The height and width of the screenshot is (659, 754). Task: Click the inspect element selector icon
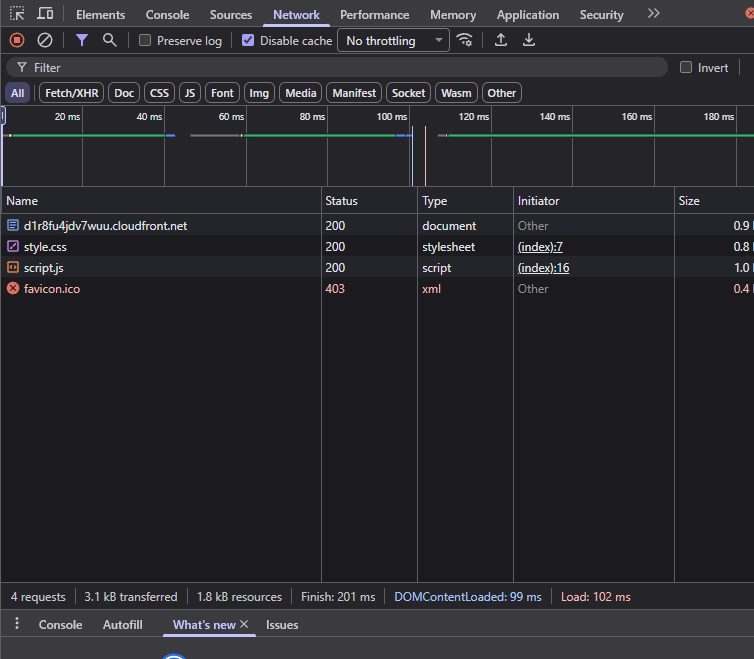point(17,14)
